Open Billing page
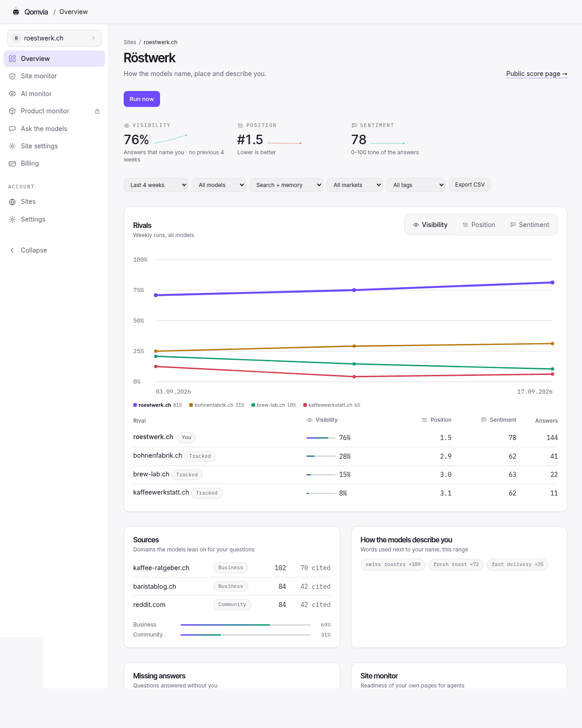Screen dimensions: 582x728 [55, 163]
